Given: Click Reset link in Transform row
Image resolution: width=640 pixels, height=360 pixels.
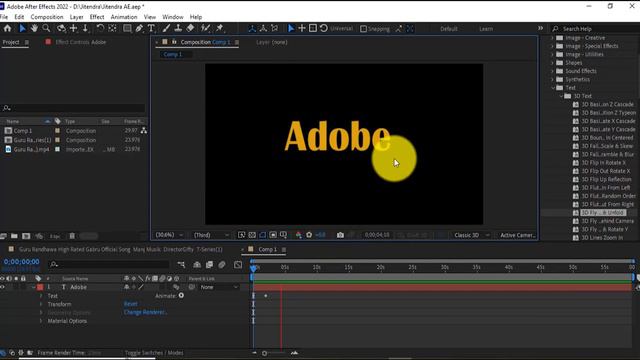Looking at the screenshot, I should [131, 304].
